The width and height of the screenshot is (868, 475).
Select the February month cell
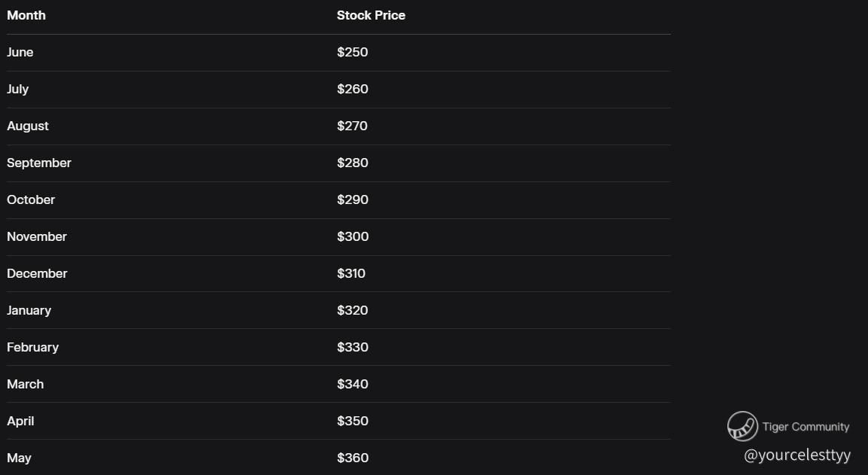pos(32,347)
